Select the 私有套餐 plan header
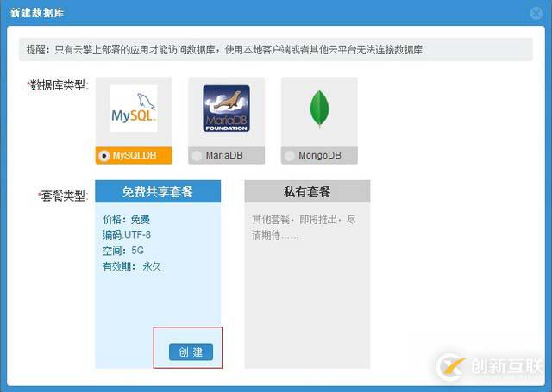This screenshot has height=392, width=552. click(x=307, y=191)
